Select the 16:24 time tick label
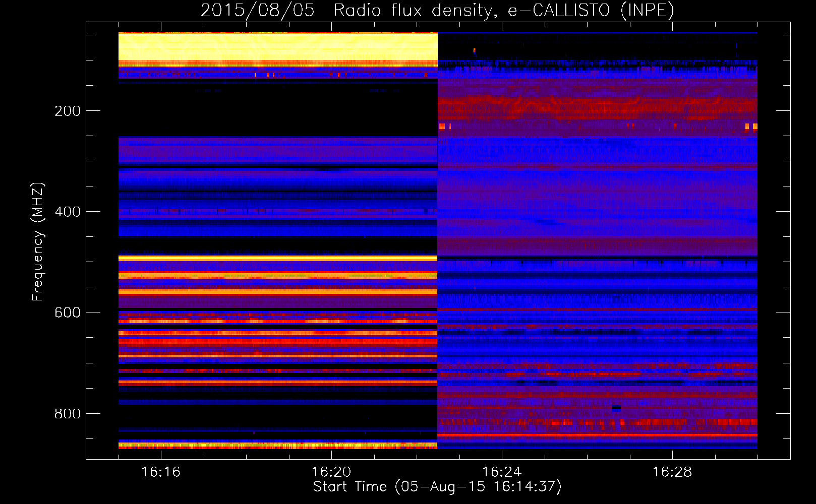 tap(502, 472)
